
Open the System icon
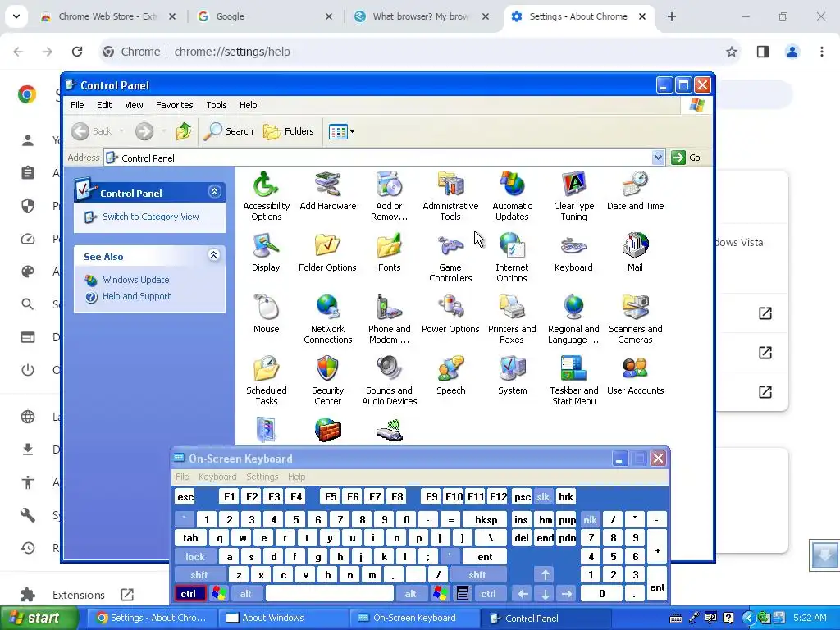(512, 376)
